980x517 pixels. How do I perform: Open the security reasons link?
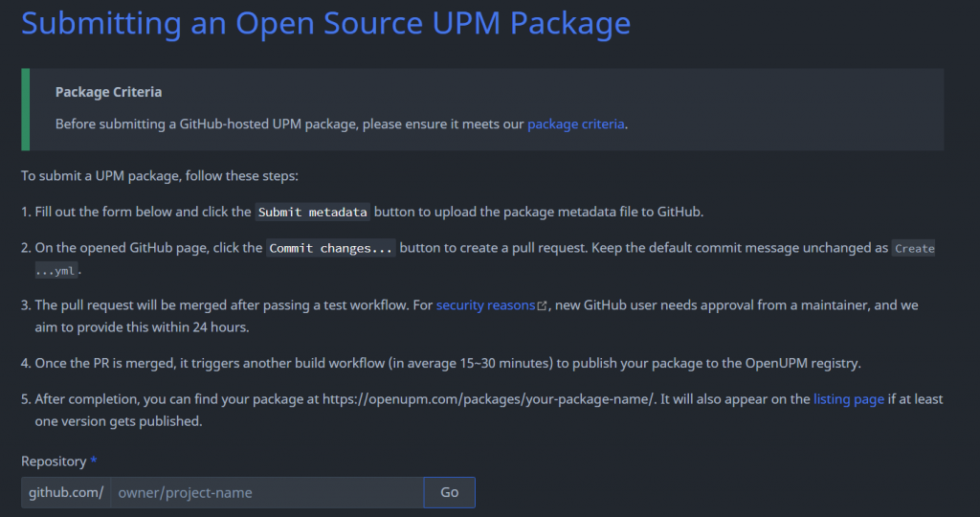pos(485,305)
